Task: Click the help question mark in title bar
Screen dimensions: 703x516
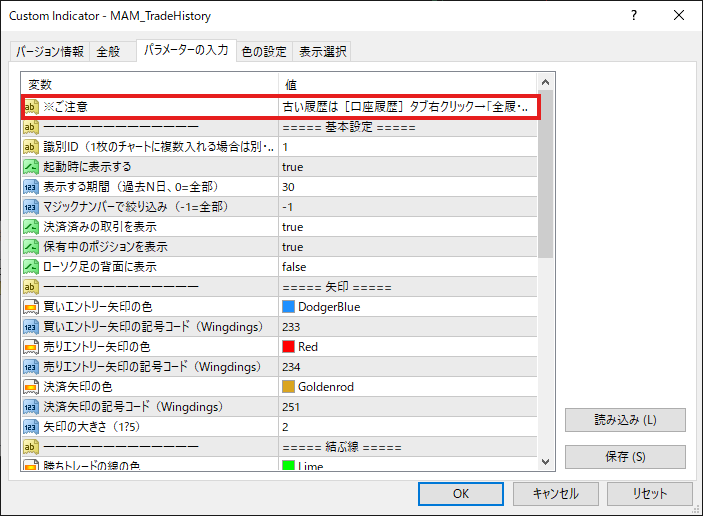Action: (634, 16)
